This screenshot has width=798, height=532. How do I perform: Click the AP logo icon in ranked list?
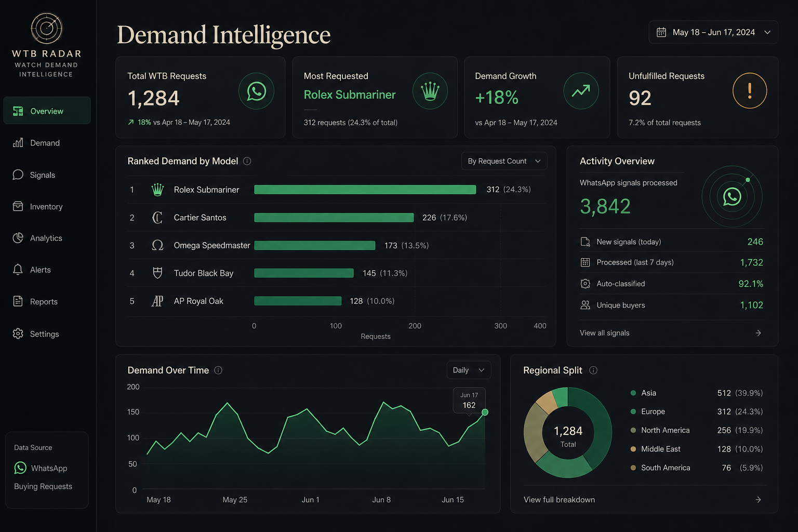pos(157,301)
